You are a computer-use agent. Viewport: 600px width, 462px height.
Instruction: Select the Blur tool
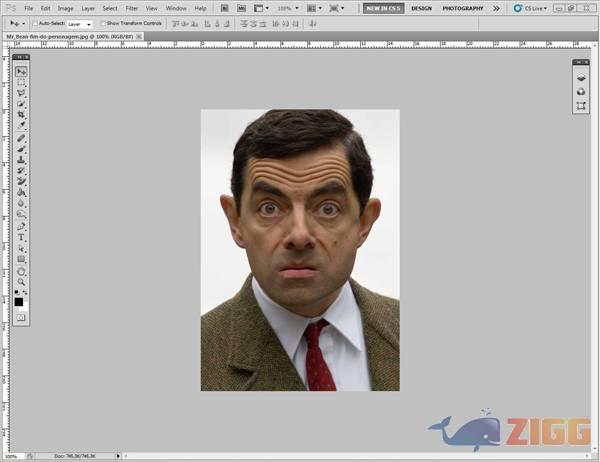pyautogui.click(x=21, y=203)
